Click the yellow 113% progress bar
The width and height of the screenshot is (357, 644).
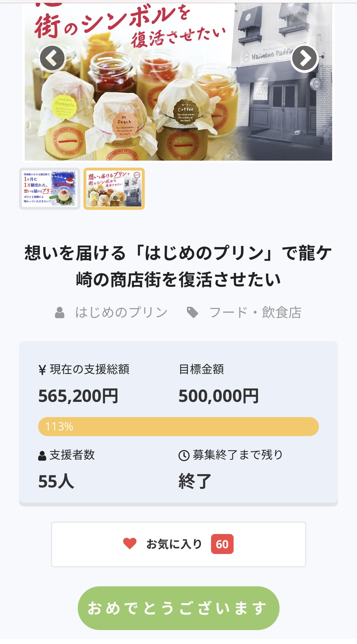pos(178,427)
